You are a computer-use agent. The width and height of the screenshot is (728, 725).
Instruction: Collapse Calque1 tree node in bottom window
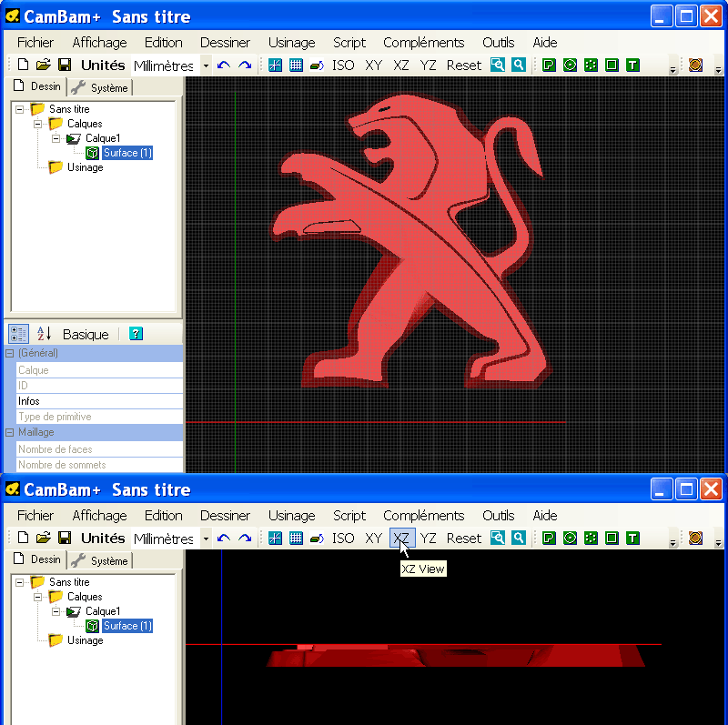(x=56, y=611)
